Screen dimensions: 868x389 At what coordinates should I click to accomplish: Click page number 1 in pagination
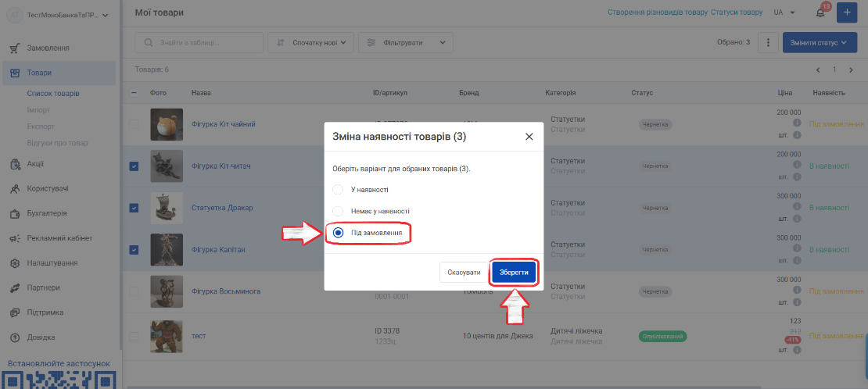tap(834, 70)
